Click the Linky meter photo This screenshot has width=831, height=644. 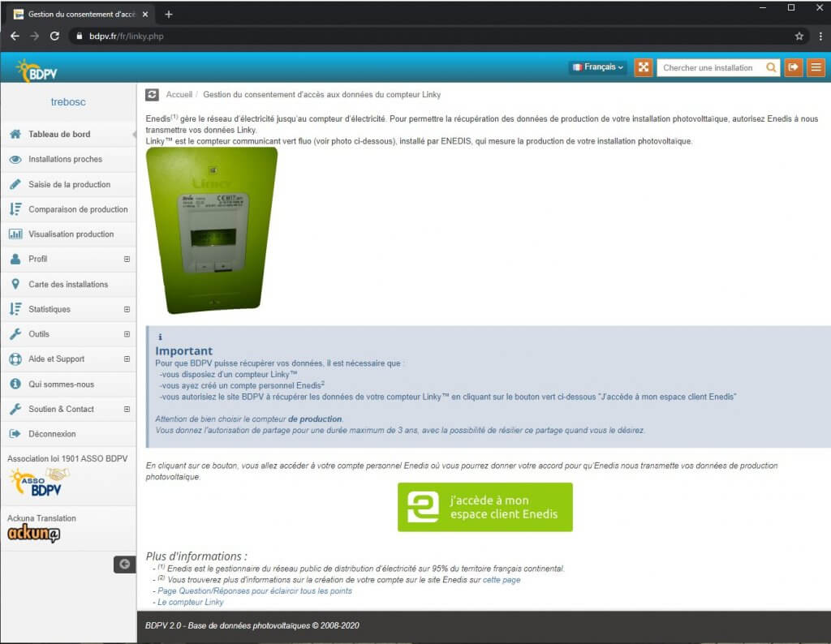coord(212,230)
